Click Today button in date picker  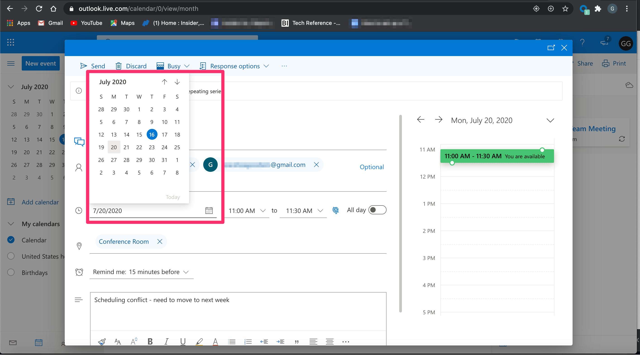click(172, 196)
